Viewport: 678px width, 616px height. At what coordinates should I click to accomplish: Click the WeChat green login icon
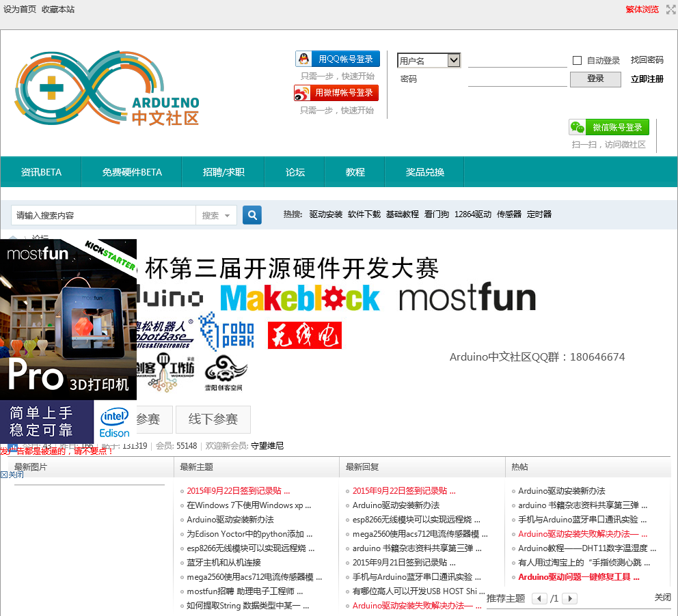click(578, 128)
